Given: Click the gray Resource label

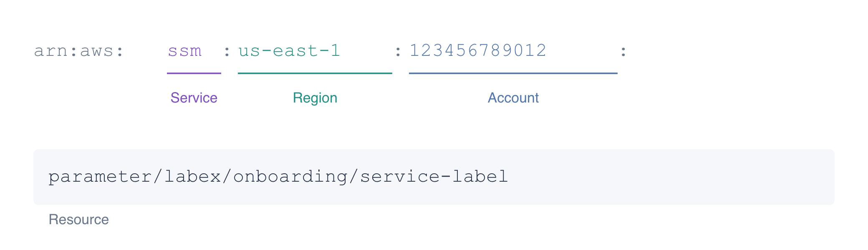Looking at the screenshot, I should click(79, 220).
